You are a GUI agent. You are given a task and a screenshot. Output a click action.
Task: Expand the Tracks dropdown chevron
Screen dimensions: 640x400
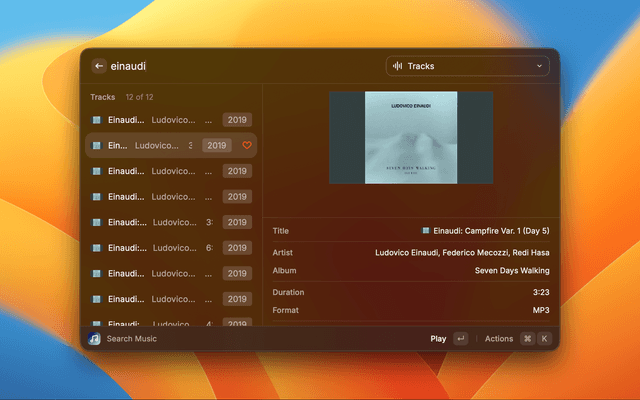coord(540,66)
